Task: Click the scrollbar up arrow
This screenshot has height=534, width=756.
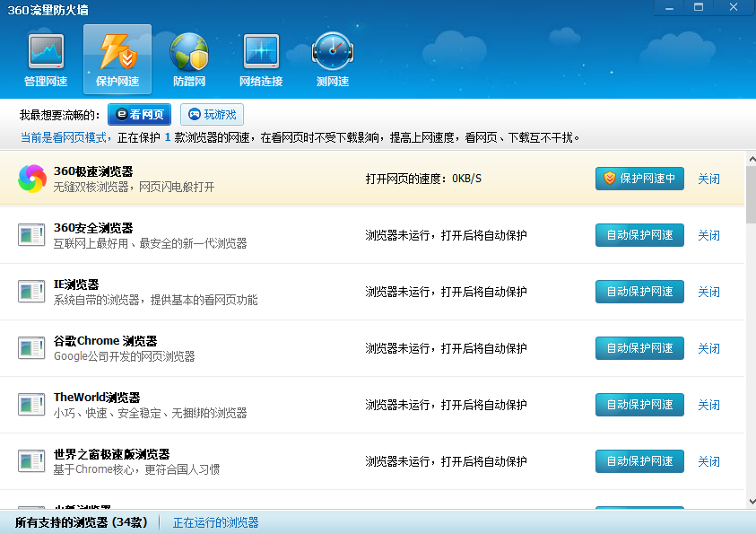Action: [x=752, y=158]
